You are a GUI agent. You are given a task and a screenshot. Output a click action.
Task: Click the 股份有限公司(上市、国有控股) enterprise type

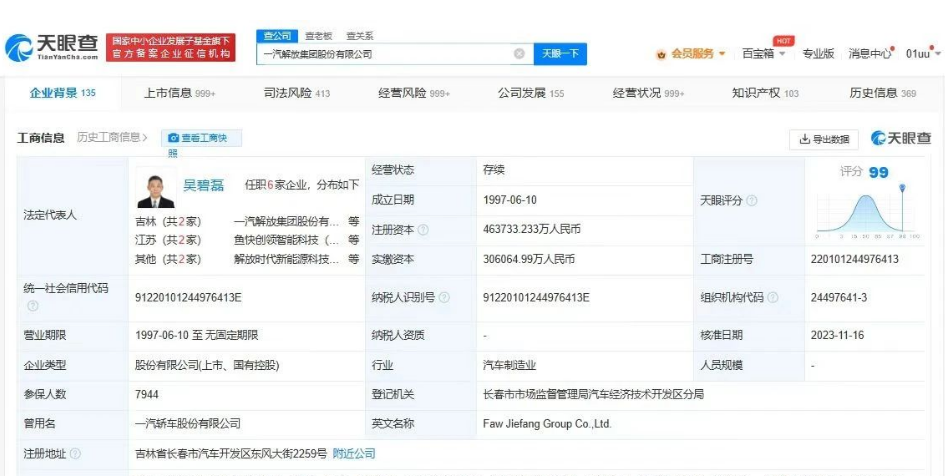click(x=207, y=365)
